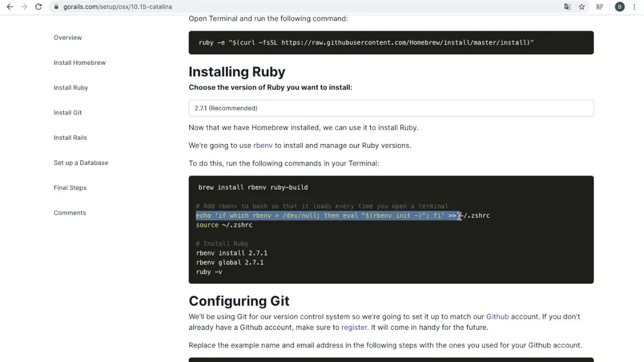Click the '# Install Ruby' comment line
The image size is (644, 362).
click(222, 243)
